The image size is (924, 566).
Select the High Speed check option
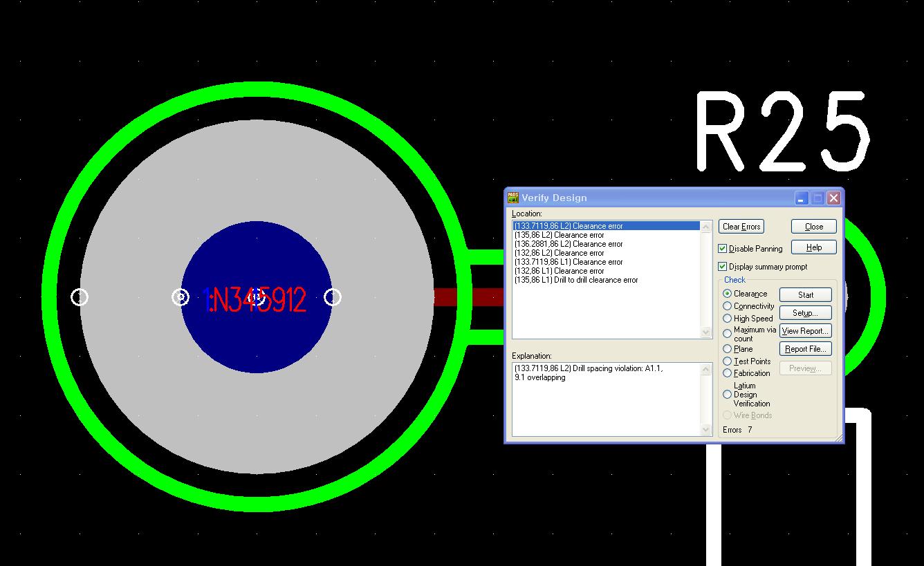[x=728, y=319]
